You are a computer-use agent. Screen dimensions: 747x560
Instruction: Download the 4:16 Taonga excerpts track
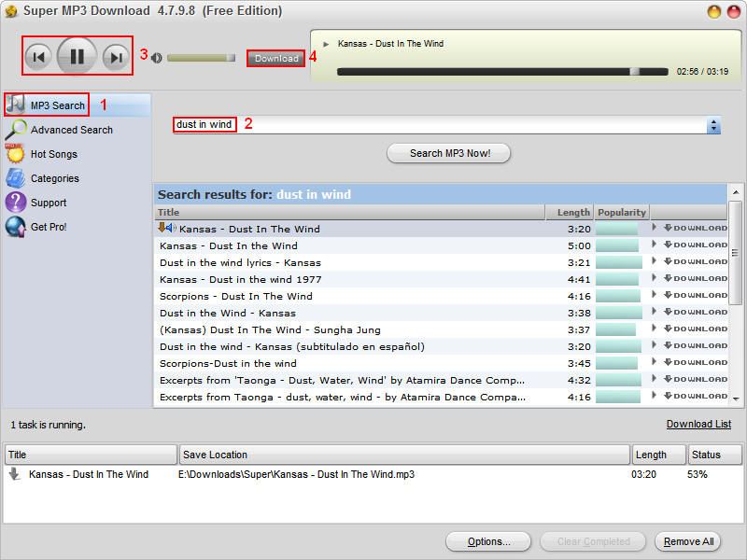696,396
